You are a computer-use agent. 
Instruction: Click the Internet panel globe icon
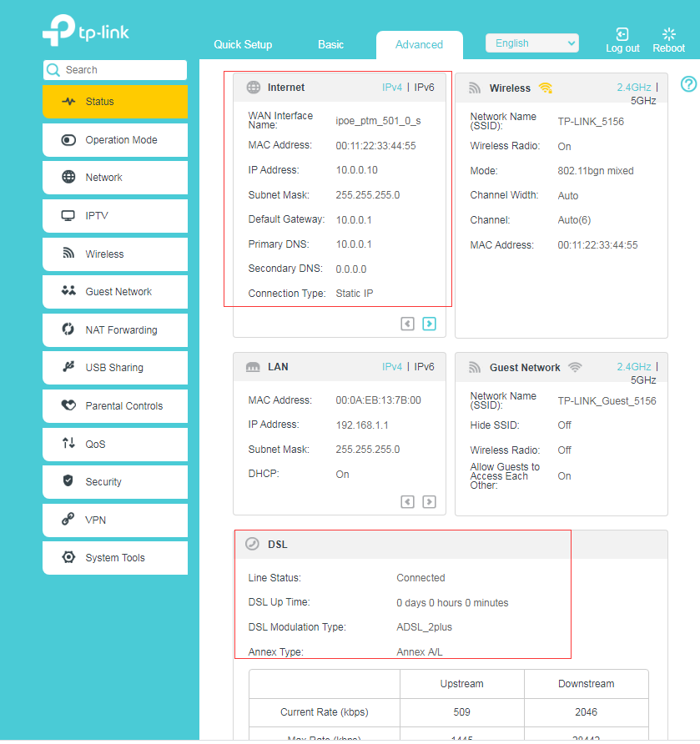point(254,88)
